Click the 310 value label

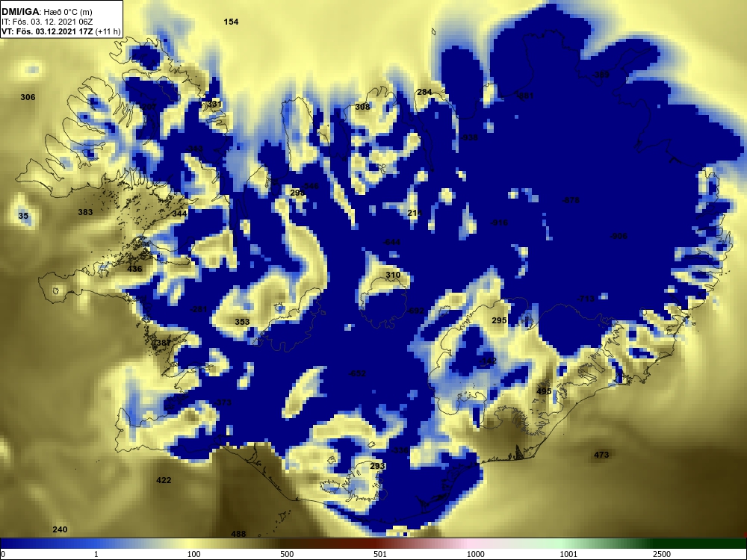[393, 275]
